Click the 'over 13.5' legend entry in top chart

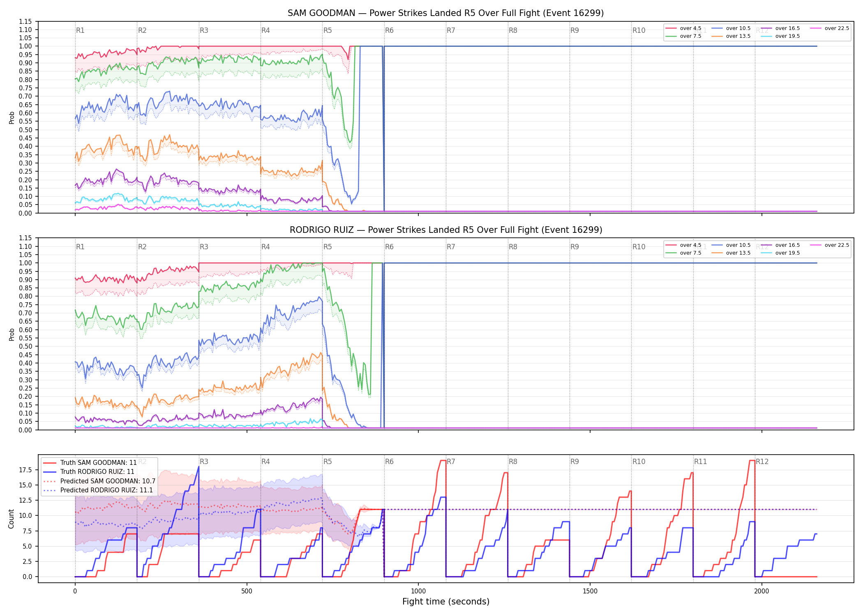pyautogui.click(x=731, y=36)
